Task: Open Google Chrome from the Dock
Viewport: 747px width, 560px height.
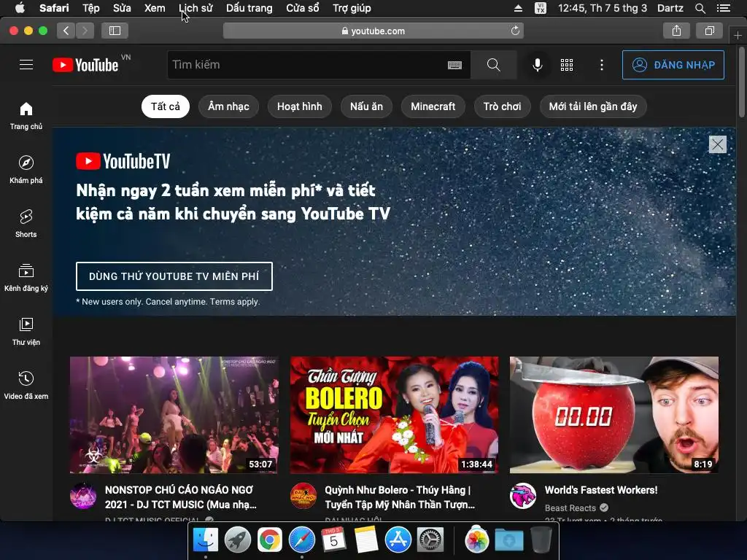Action: tap(270, 540)
